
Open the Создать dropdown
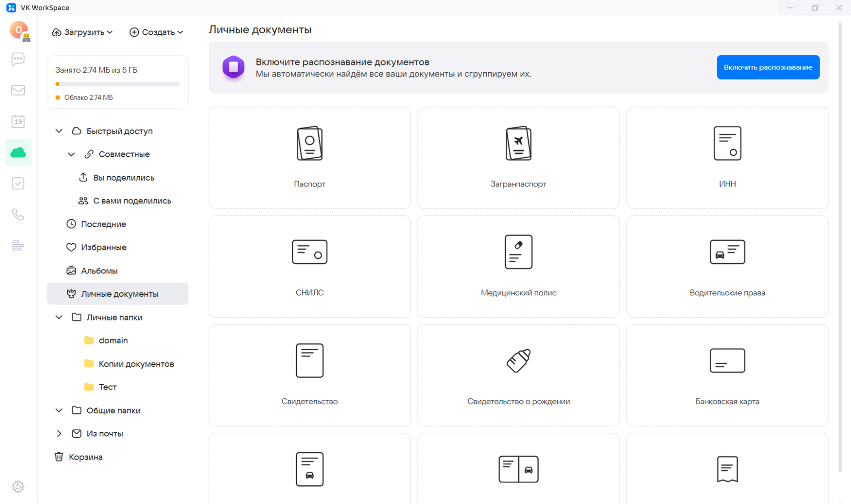click(x=157, y=32)
